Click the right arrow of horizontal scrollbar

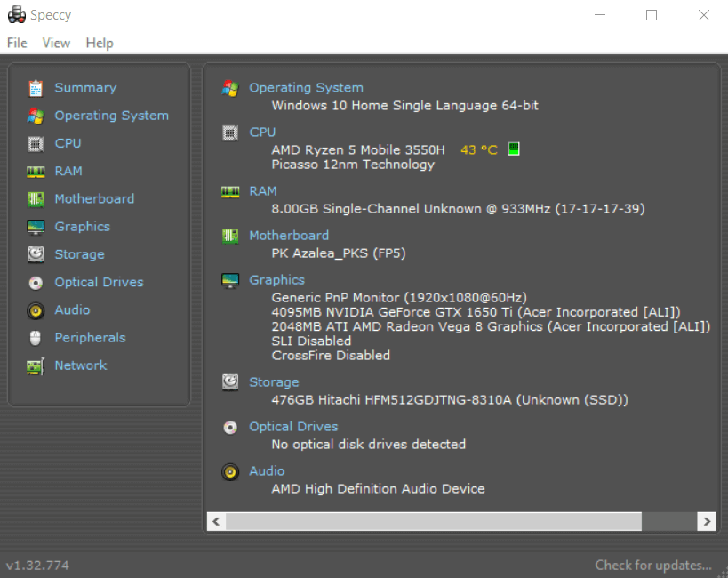point(707,521)
